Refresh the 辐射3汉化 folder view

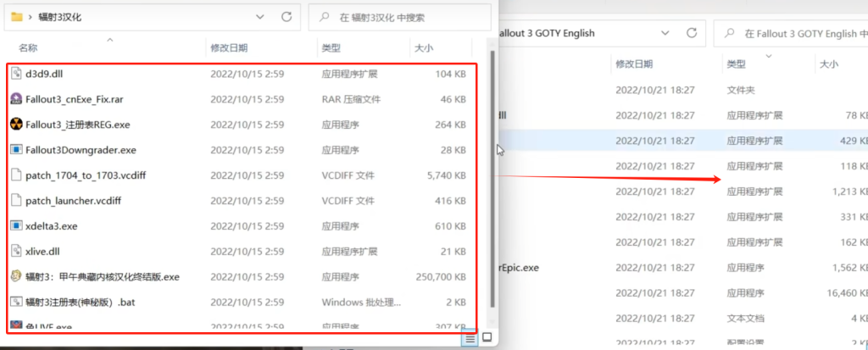coord(287,17)
